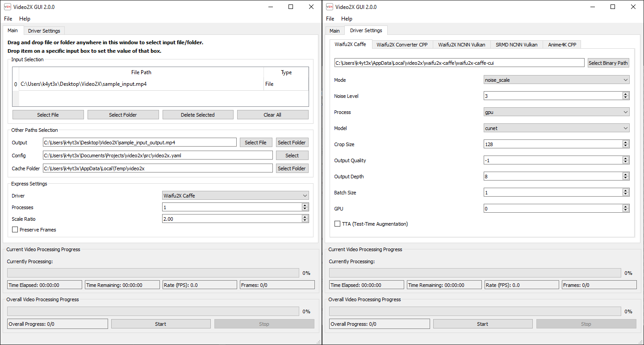This screenshot has height=345, width=644.
Task: Enable Preserve Frames checkbox
Action: [15, 230]
